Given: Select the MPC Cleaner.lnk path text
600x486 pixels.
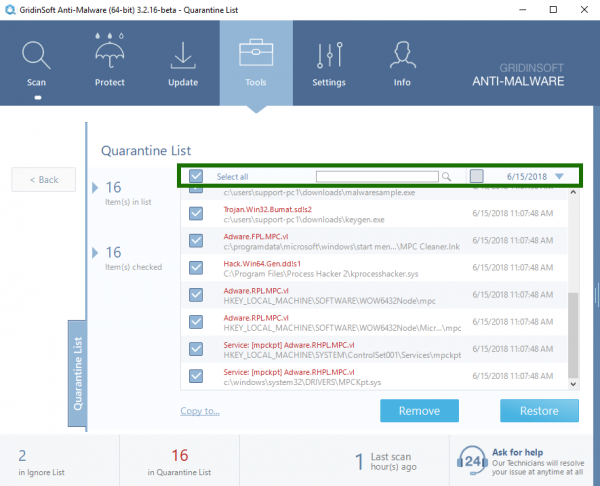Looking at the screenshot, I should pyautogui.click(x=341, y=247).
